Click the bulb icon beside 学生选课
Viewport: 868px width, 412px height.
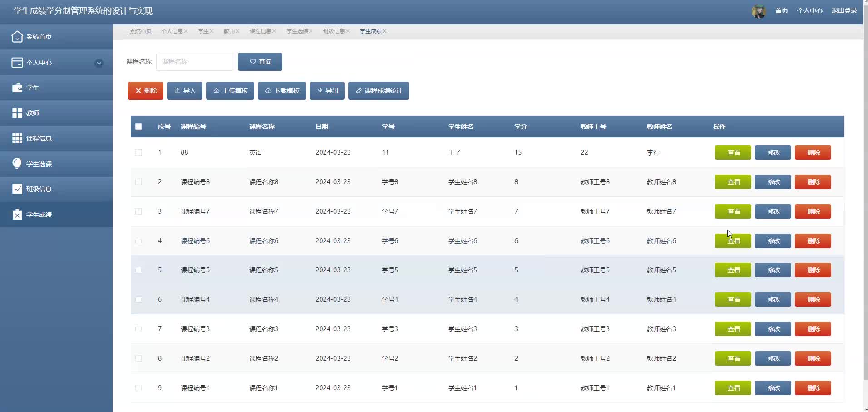(17, 164)
